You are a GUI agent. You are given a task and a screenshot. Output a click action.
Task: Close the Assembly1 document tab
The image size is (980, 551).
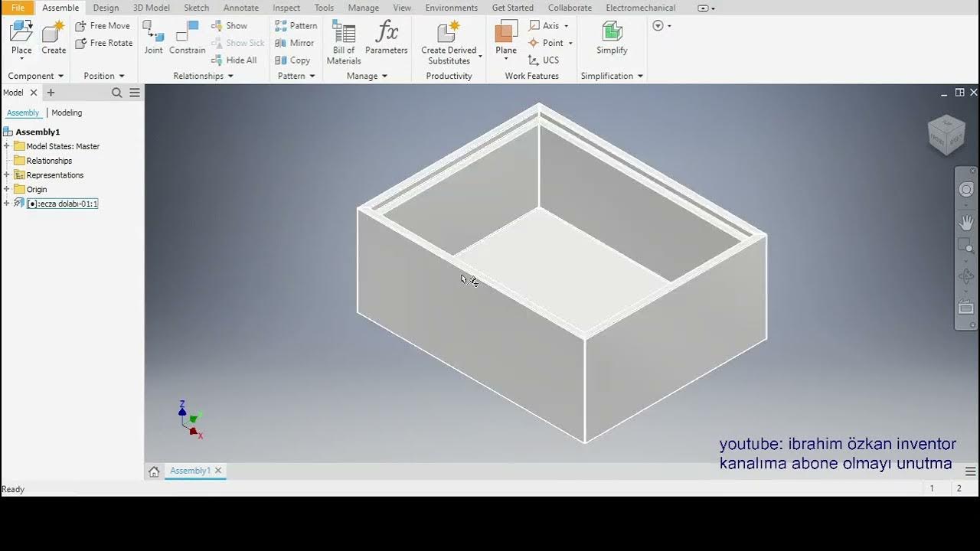click(x=218, y=471)
